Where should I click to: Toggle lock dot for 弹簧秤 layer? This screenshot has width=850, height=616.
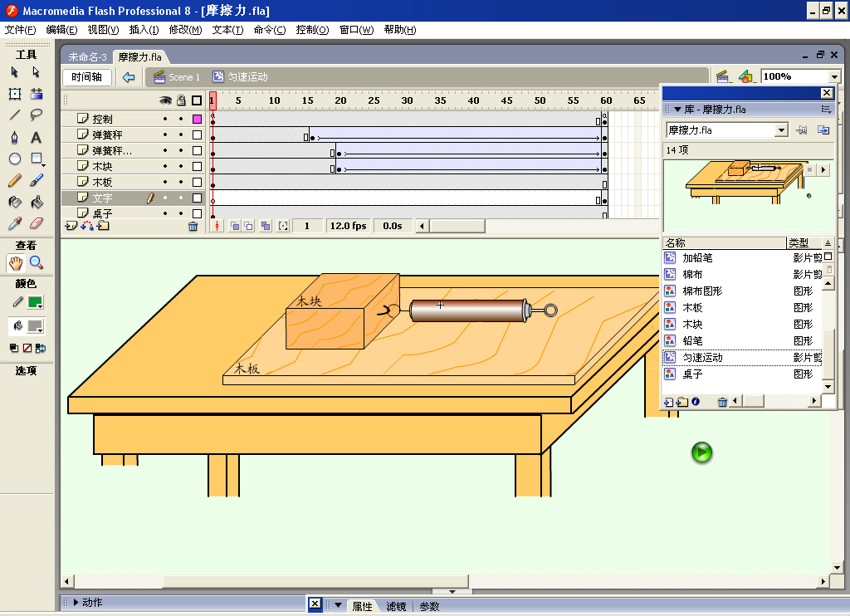(x=181, y=134)
